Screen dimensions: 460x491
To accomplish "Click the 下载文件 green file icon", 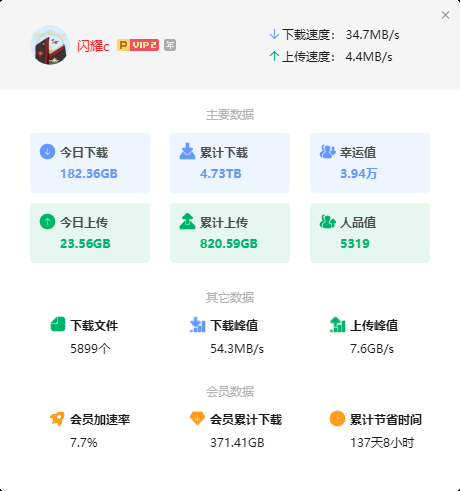I will (x=58, y=324).
